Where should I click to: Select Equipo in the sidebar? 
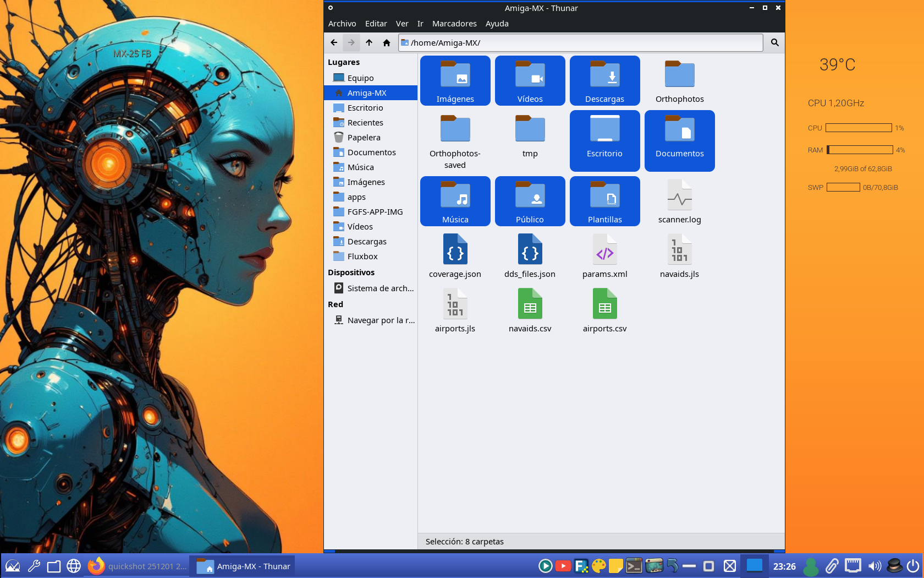click(x=371, y=78)
